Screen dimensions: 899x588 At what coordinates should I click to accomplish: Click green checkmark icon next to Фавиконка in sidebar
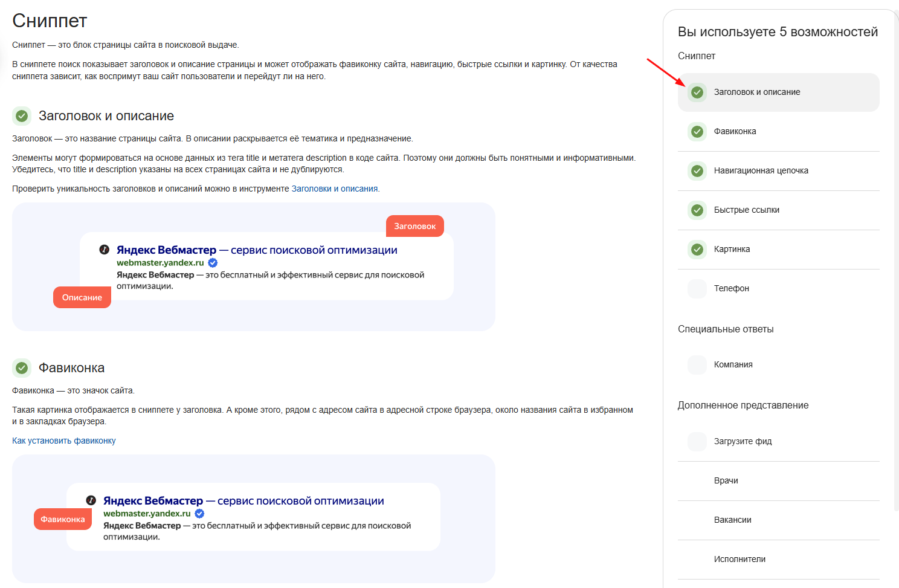pos(697,132)
